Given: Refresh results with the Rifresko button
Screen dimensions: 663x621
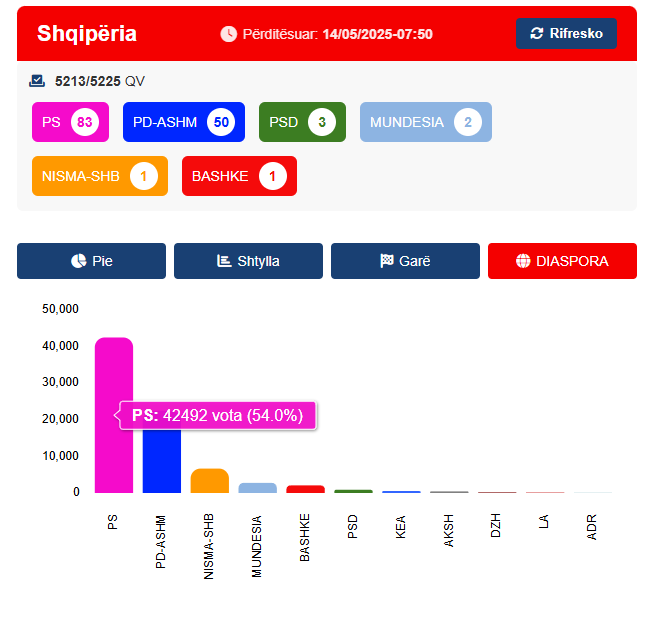Looking at the screenshot, I should (566, 33).
